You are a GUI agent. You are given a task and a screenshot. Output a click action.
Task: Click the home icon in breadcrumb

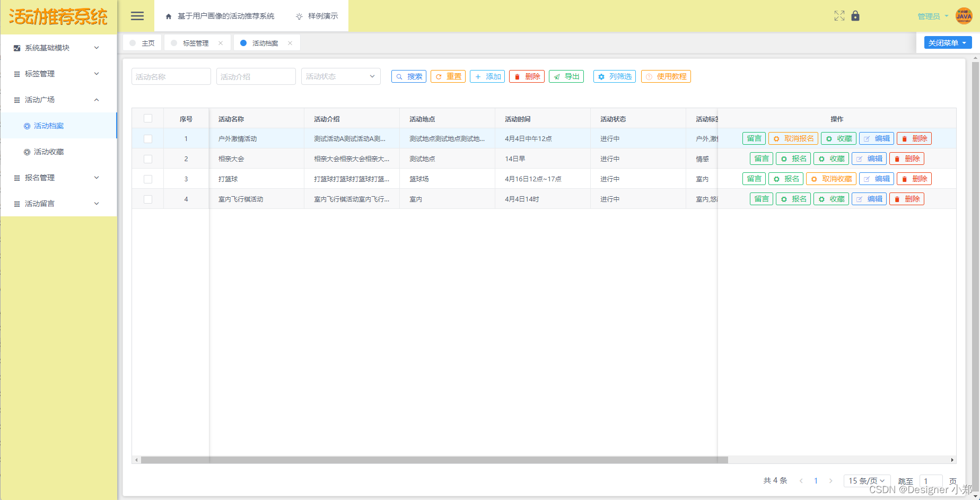click(169, 16)
